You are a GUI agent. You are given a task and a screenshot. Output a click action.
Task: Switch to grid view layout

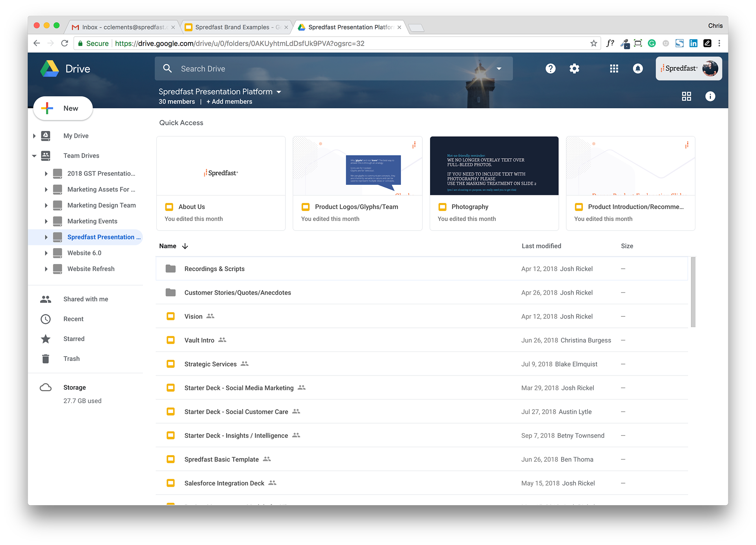click(x=686, y=97)
